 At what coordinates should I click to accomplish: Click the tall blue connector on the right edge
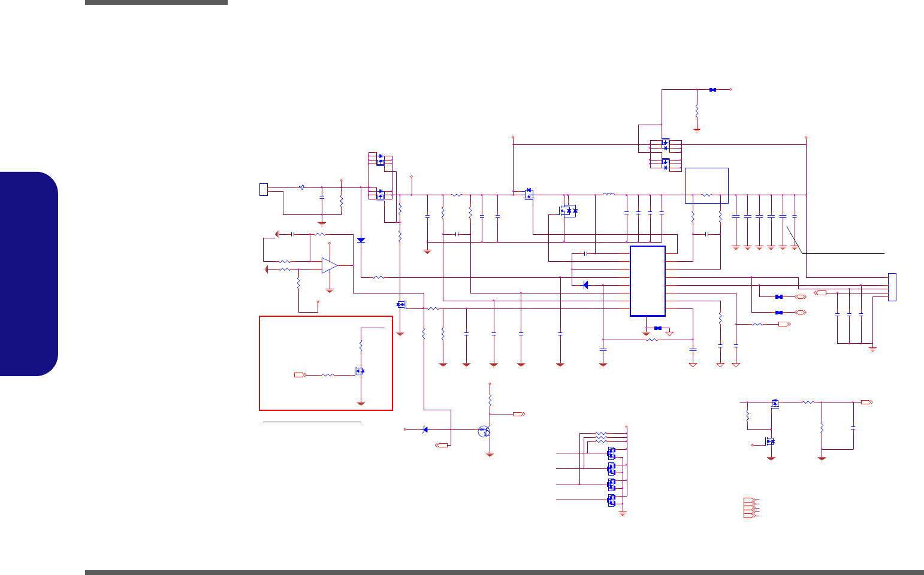click(x=892, y=287)
